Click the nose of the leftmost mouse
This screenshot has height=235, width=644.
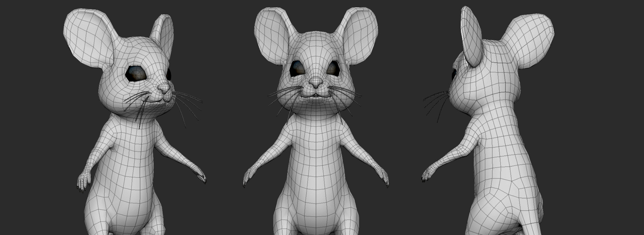[x=164, y=88]
